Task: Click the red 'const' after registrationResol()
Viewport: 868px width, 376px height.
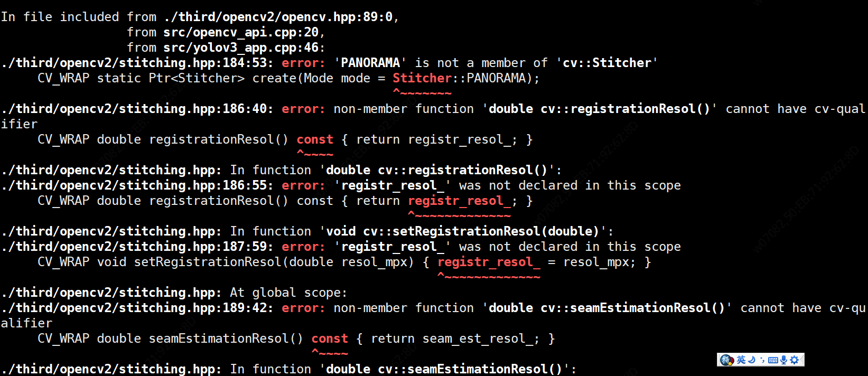Action: point(315,139)
